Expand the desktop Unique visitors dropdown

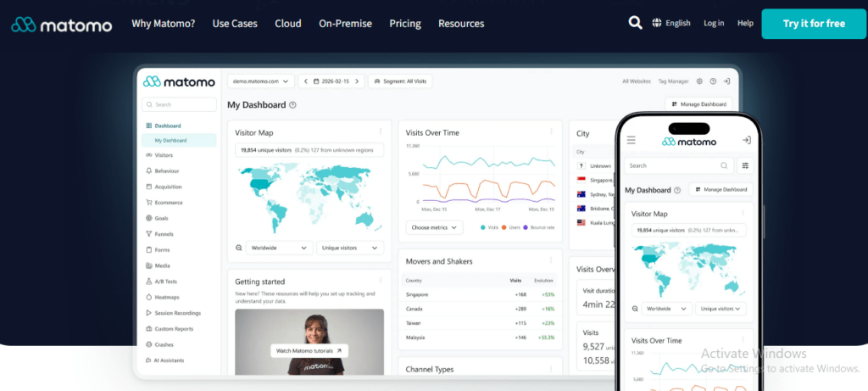[350, 249]
